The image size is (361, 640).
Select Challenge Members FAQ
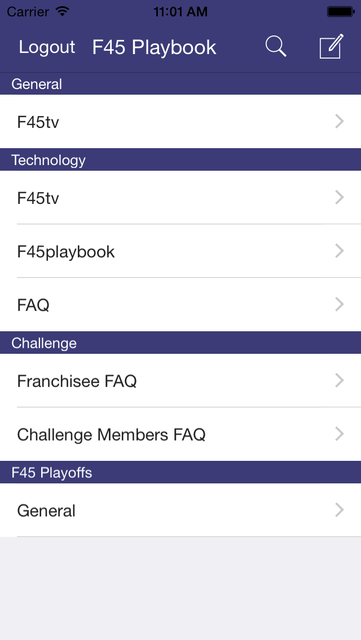[180, 434]
